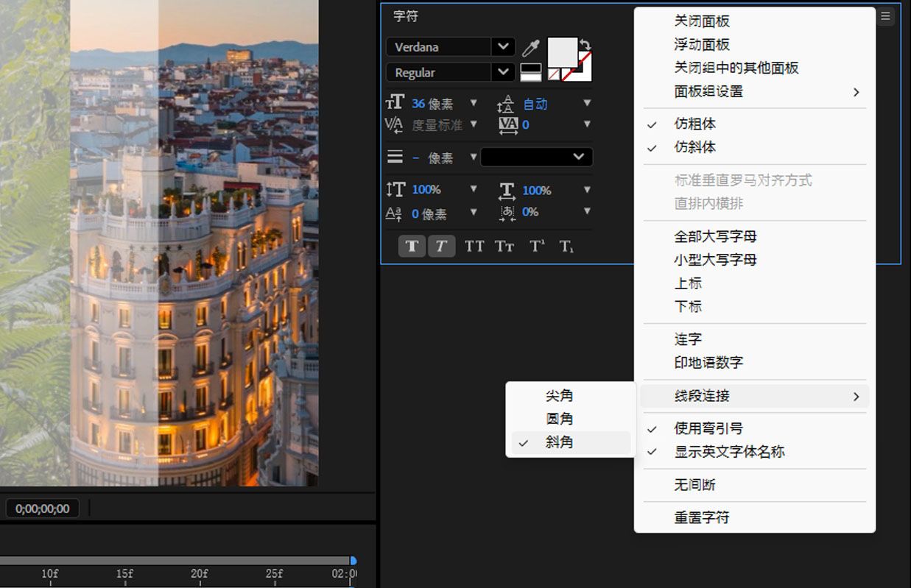This screenshot has width=911, height=588.
Task: Open the Regular font style dropdown
Action: pyautogui.click(x=502, y=72)
